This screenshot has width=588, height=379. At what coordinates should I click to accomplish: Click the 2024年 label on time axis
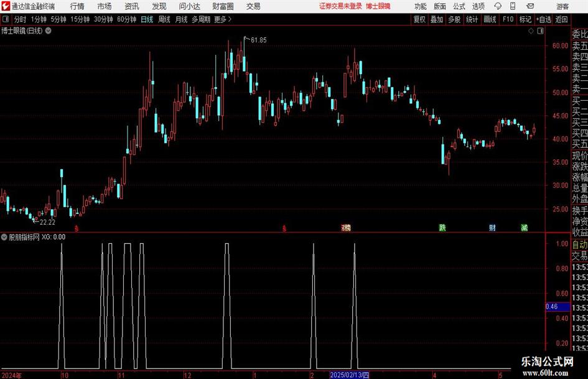11,375
